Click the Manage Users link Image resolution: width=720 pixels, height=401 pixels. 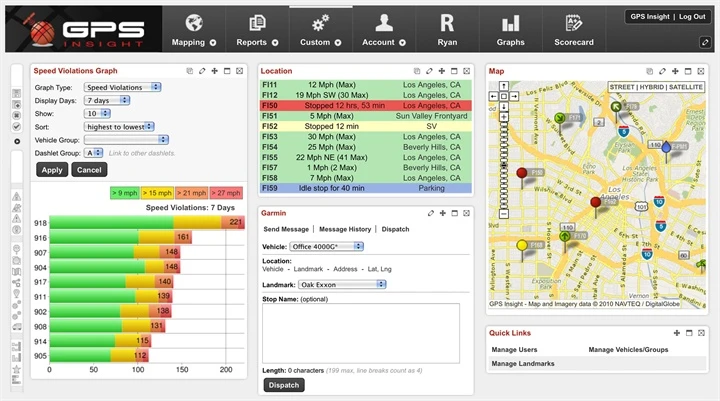[514, 350]
